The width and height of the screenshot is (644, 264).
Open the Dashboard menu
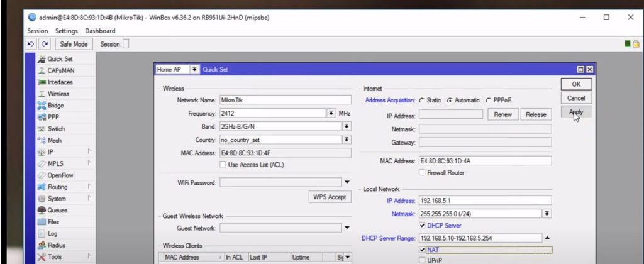[x=100, y=31]
